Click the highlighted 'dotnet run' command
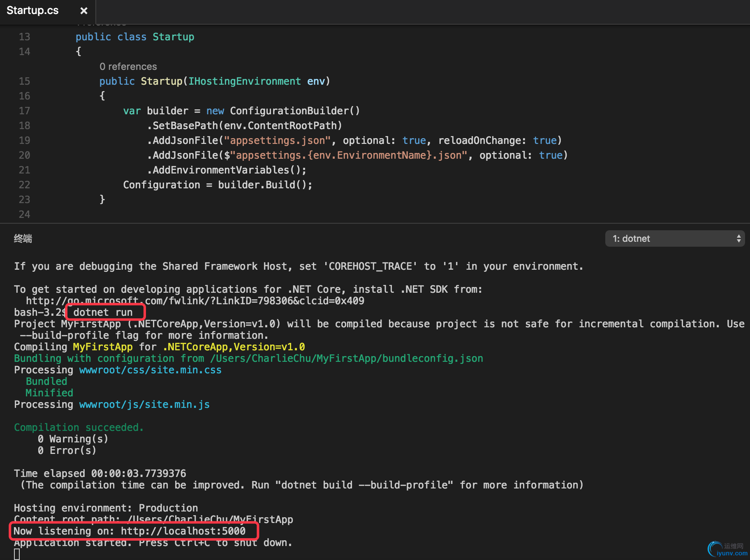 [103, 312]
